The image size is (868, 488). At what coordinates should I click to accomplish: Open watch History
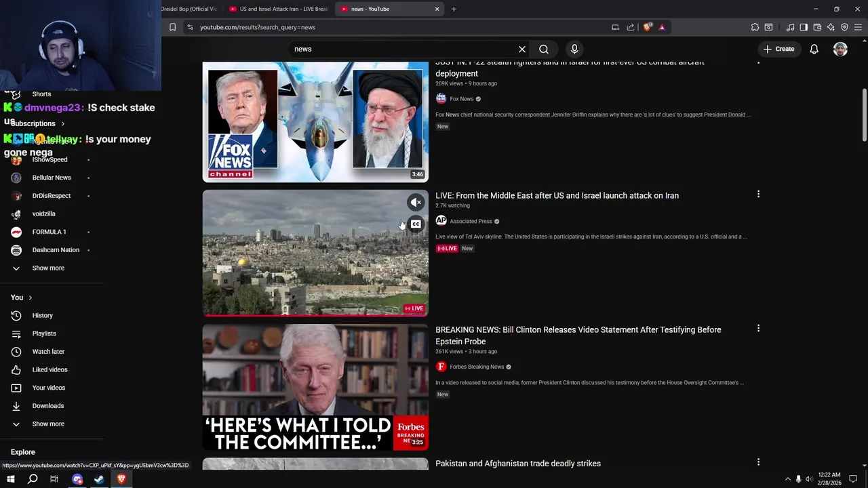click(x=42, y=315)
